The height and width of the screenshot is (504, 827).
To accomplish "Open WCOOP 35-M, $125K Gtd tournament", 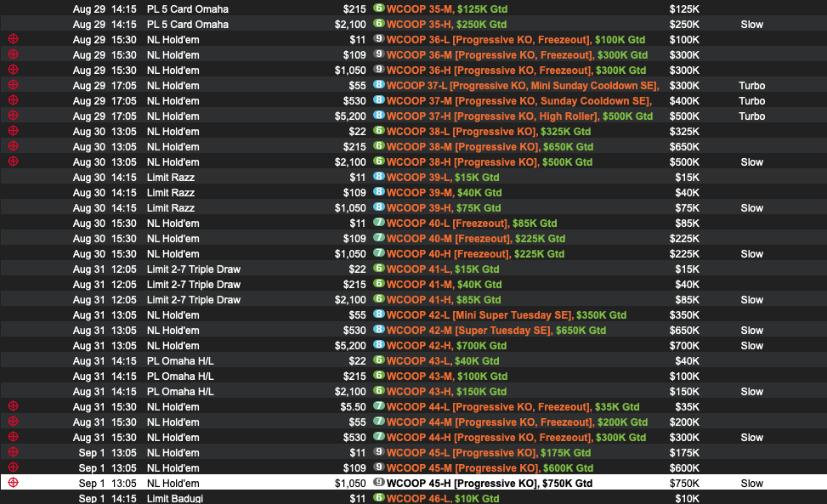I will [447, 9].
